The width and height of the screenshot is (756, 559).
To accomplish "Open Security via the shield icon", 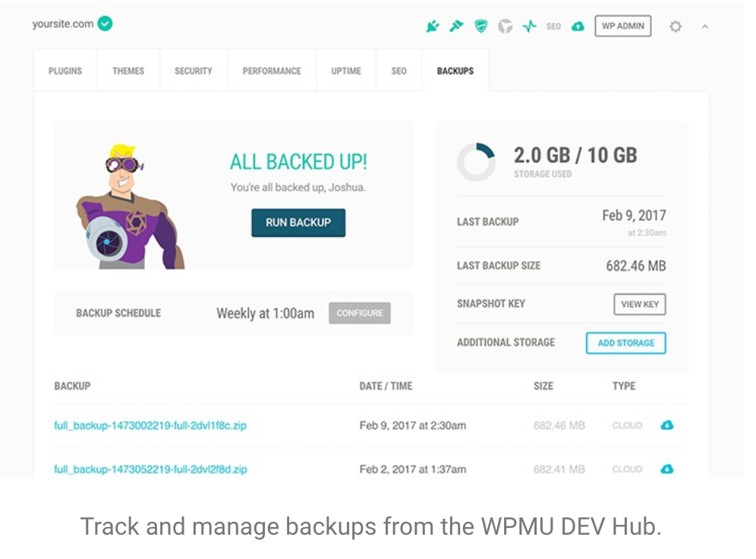I will tap(480, 26).
